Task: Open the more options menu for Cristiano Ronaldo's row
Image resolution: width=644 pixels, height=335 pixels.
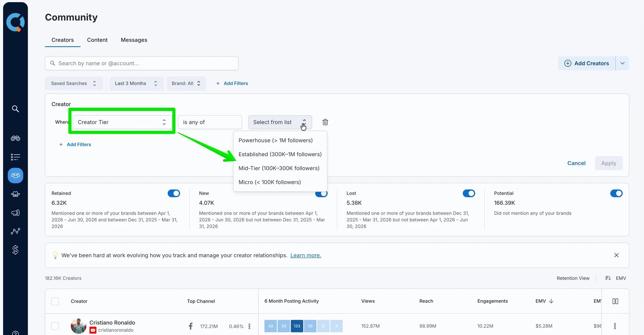Action: [x=615, y=326]
